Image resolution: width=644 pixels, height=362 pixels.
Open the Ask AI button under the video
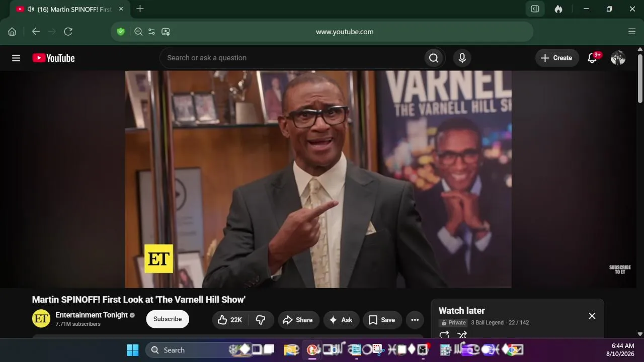pos(341,320)
